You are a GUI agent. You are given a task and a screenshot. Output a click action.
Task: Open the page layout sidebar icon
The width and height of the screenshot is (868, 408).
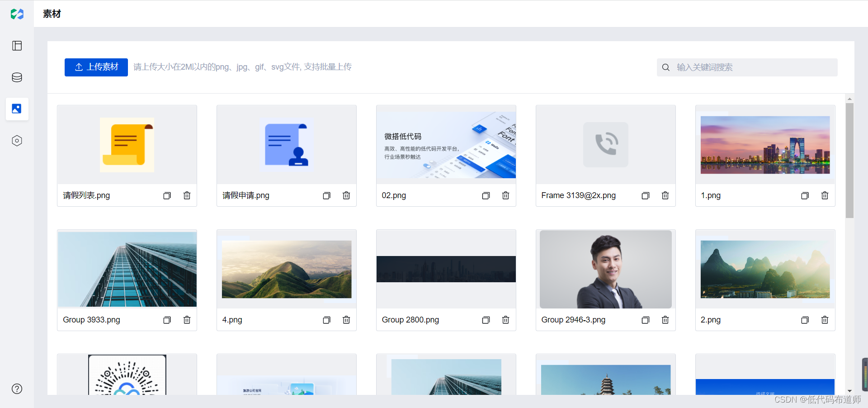pyautogui.click(x=17, y=46)
